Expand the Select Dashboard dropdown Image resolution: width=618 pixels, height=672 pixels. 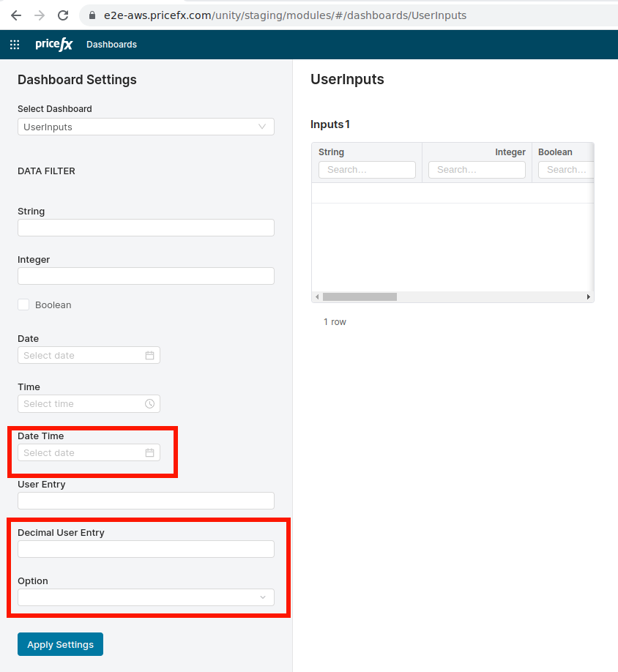[261, 126]
